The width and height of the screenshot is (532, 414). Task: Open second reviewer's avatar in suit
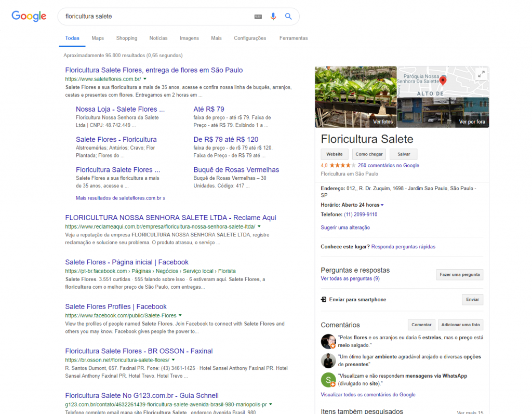coord(328,360)
